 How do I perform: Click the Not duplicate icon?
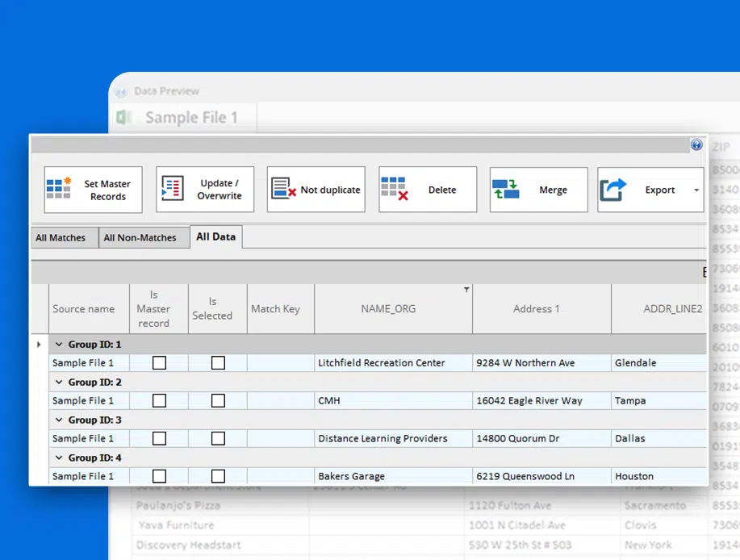[x=284, y=189]
